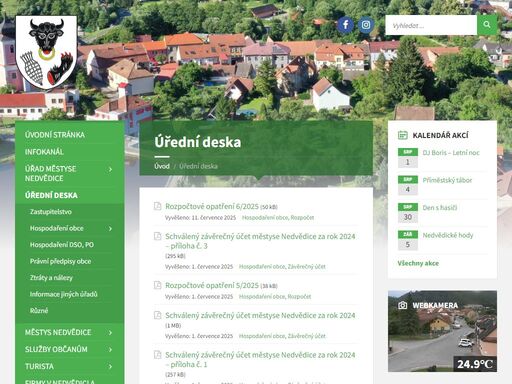Expand the Turista menu chevron
Screen dimensions: 512x384
pyautogui.click(x=110, y=367)
